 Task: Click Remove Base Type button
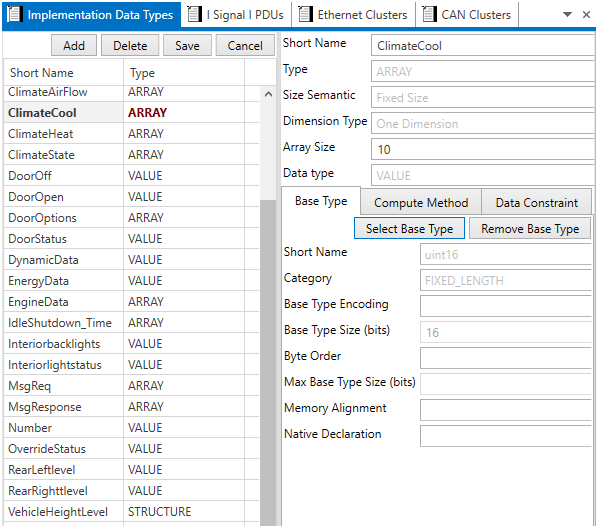coord(530,228)
